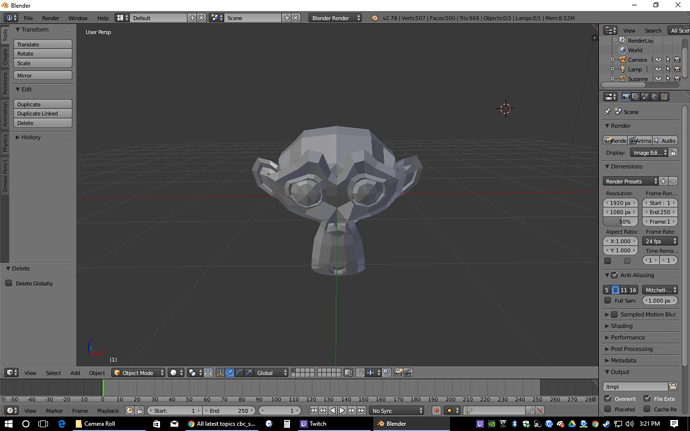Click the Lamp object icon in outliner
The height and width of the screenshot is (431, 690).
click(623, 69)
